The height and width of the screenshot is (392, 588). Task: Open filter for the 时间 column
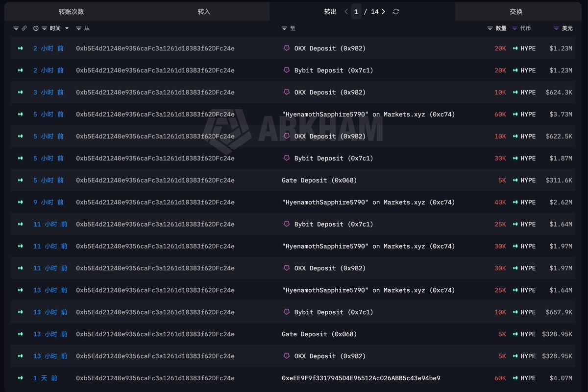45,28
